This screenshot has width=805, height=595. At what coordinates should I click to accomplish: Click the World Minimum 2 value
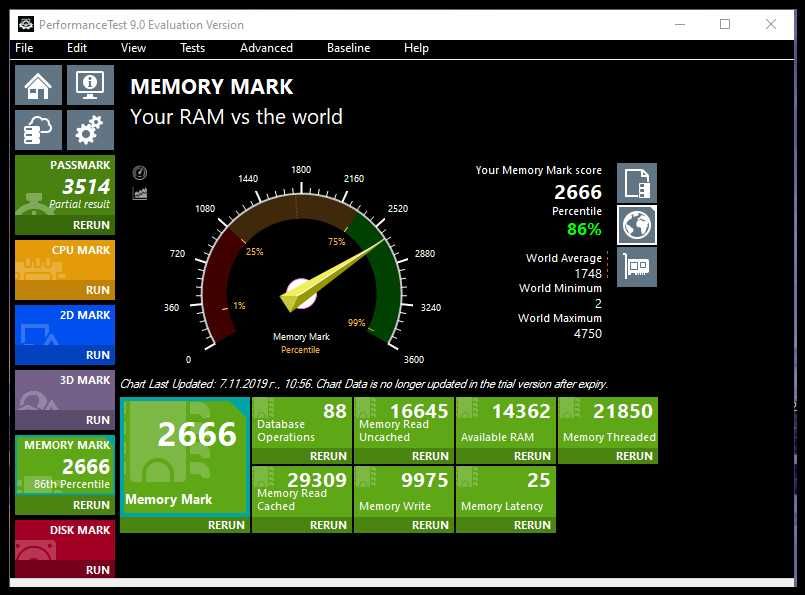[x=598, y=304]
